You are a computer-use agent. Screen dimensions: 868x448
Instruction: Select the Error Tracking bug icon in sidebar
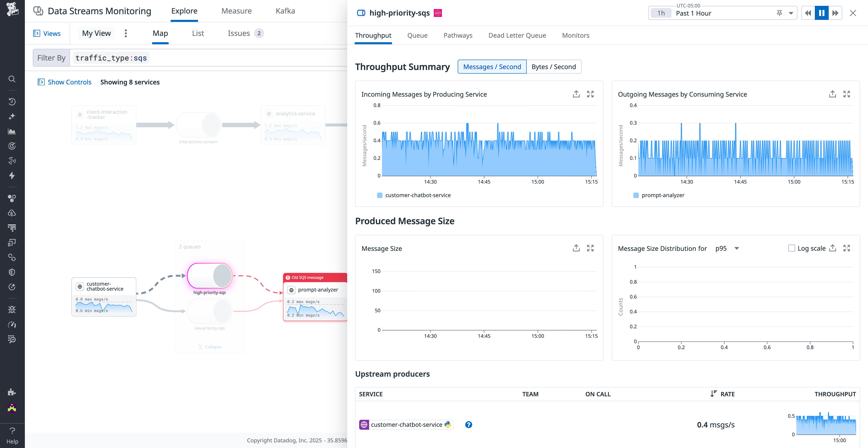click(x=12, y=309)
